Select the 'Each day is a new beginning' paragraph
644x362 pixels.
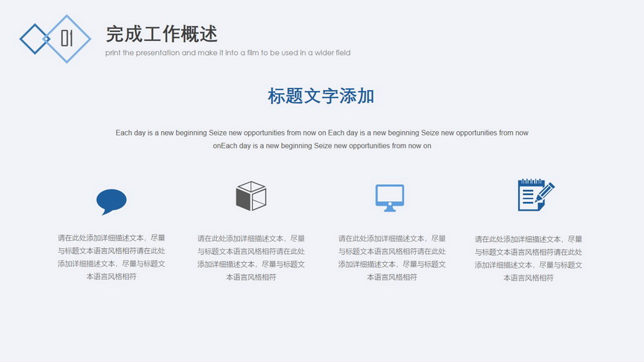322,139
